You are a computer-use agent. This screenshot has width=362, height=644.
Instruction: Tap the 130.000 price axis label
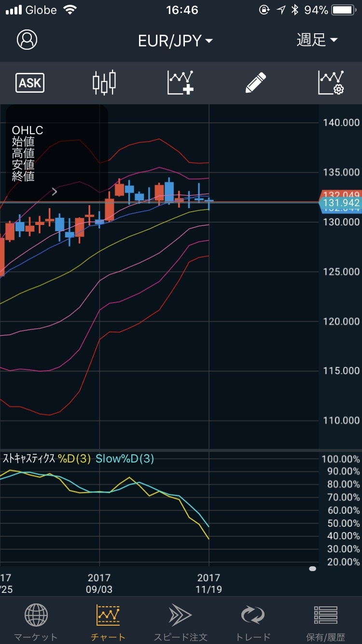tap(341, 222)
